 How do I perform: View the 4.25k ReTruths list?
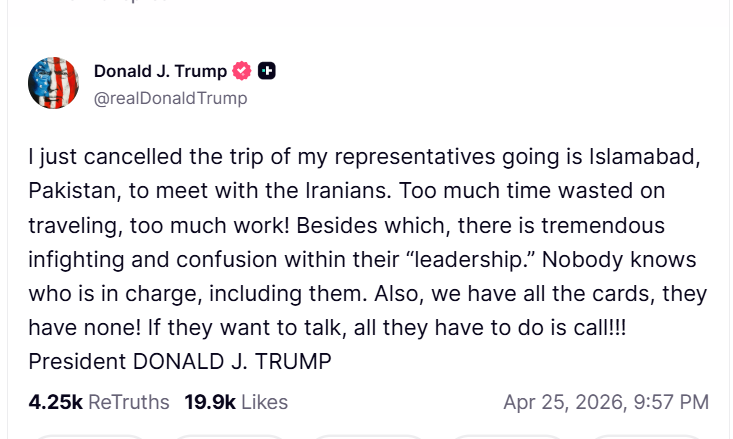[x=99, y=402]
